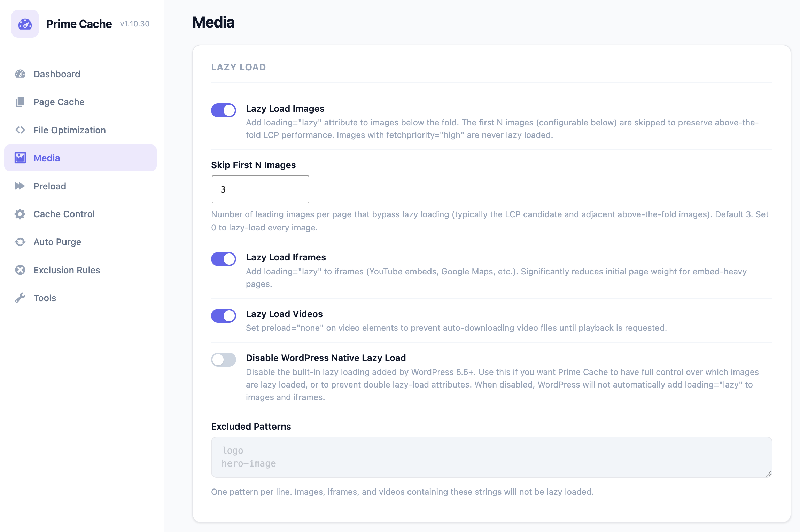Click the Exclusion Rules circled-x icon
The image size is (800, 532).
click(x=20, y=270)
